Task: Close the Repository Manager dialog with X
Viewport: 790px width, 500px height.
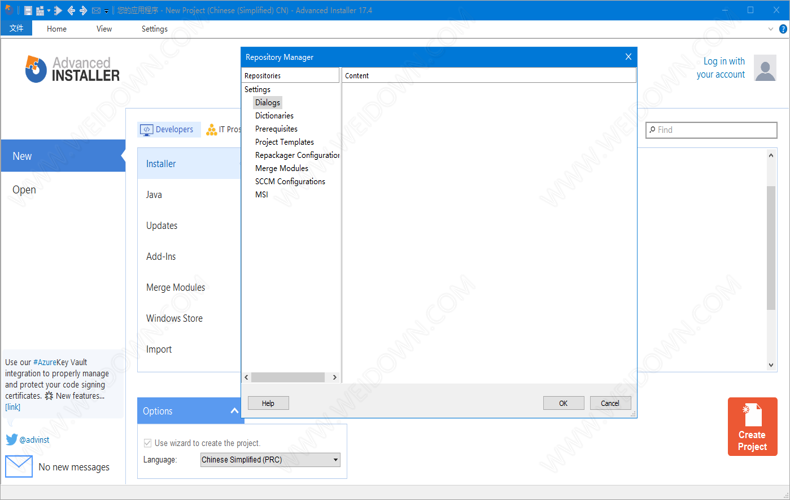Action: (628, 56)
